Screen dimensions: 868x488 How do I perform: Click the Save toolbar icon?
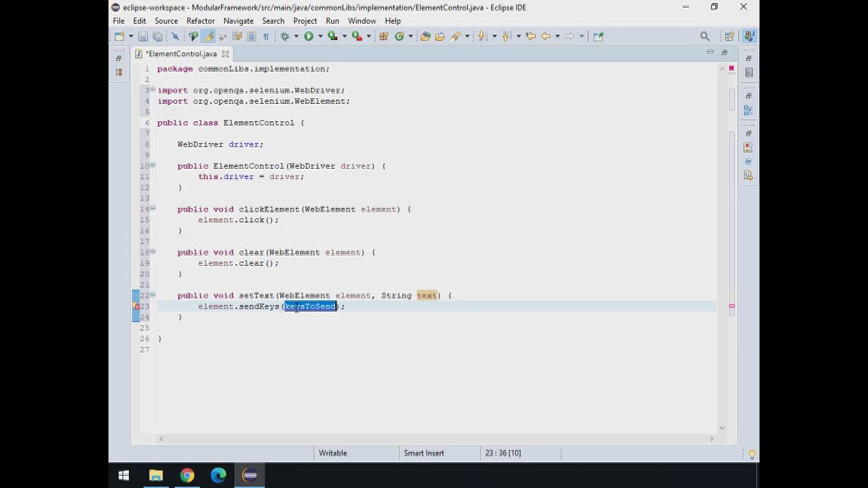click(143, 37)
